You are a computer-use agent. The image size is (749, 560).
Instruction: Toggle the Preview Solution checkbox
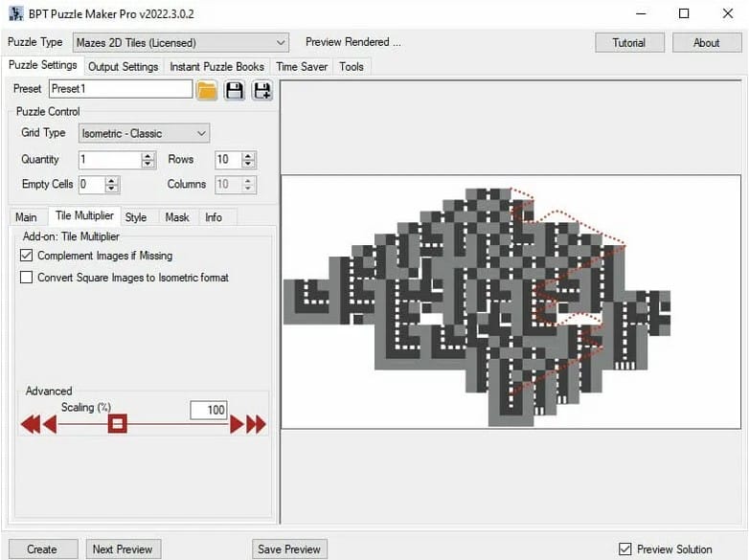click(x=625, y=549)
